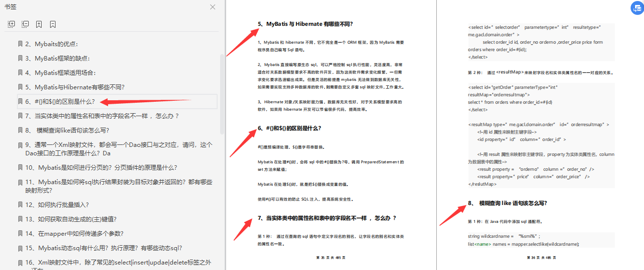Click the bookmark icon beside '2、Mybaits的优点'
Screen dimensions: 644x270
pyautogui.click(x=20, y=44)
